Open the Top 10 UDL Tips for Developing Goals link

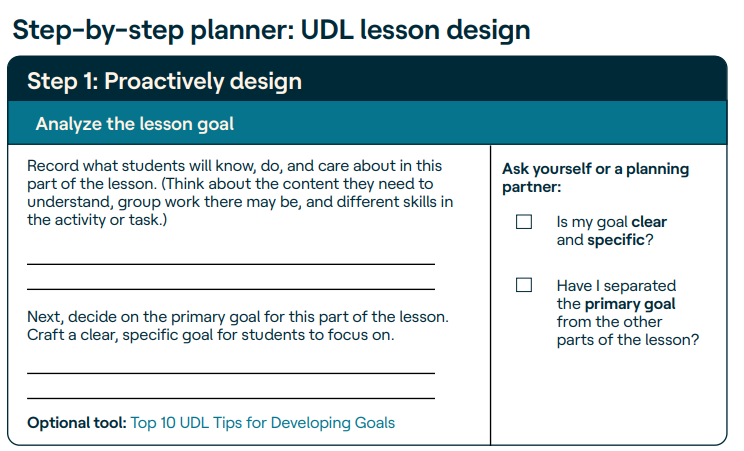[262, 423]
